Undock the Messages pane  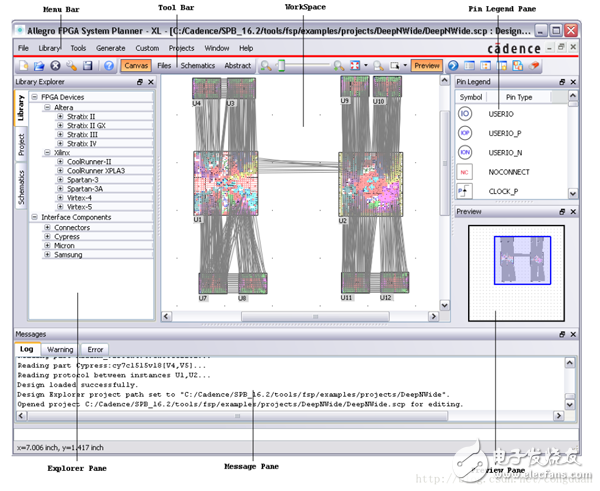click(x=562, y=334)
